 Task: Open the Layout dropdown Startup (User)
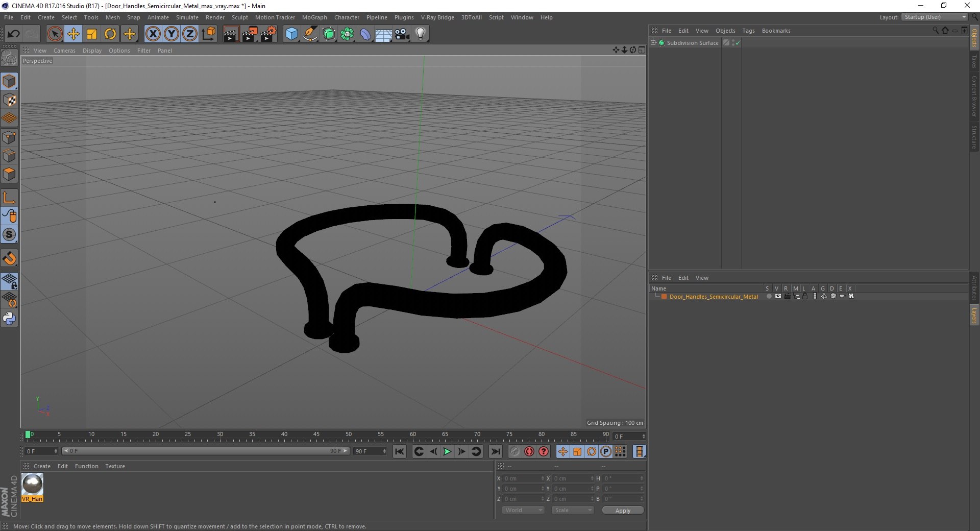coord(935,17)
